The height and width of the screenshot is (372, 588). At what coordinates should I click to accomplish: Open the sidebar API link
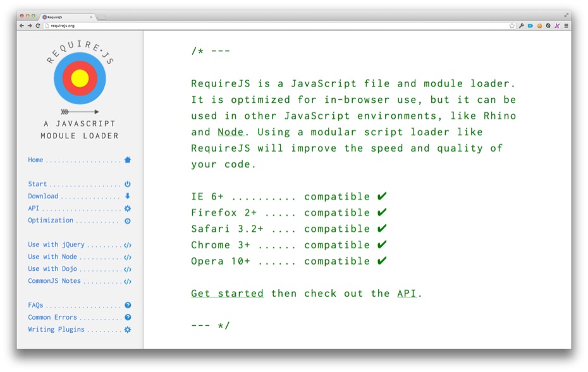[x=34, y=208]
